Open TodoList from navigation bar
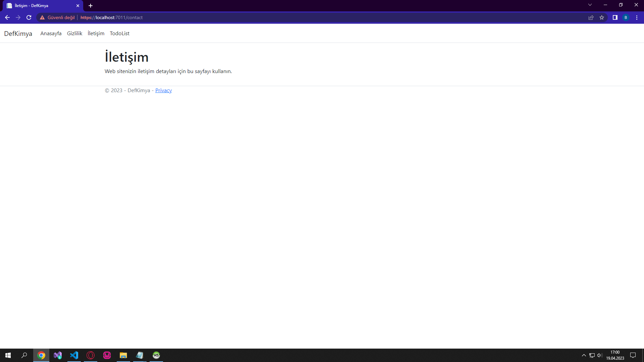 click(x=119, y=34)
